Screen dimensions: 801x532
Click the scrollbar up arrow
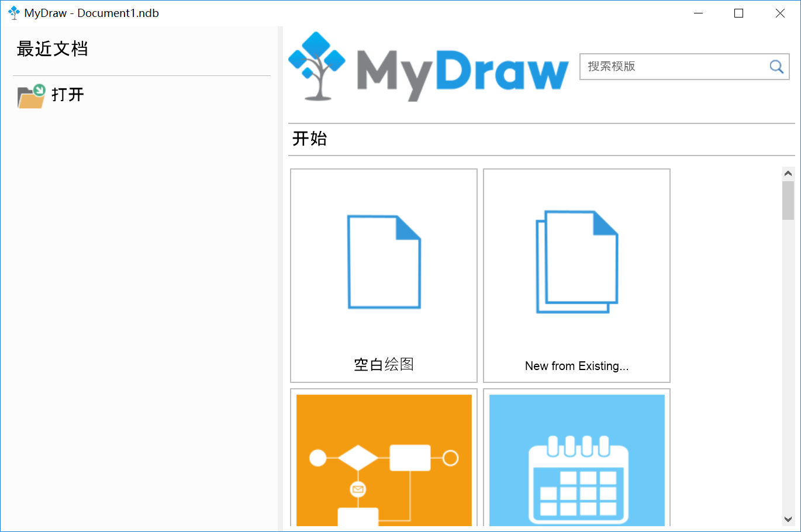(x=788, y=174)
